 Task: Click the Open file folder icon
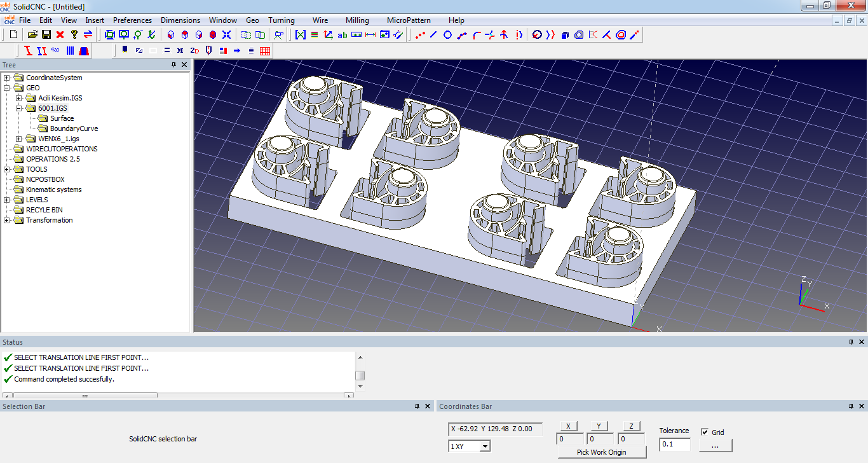point(32,34)
